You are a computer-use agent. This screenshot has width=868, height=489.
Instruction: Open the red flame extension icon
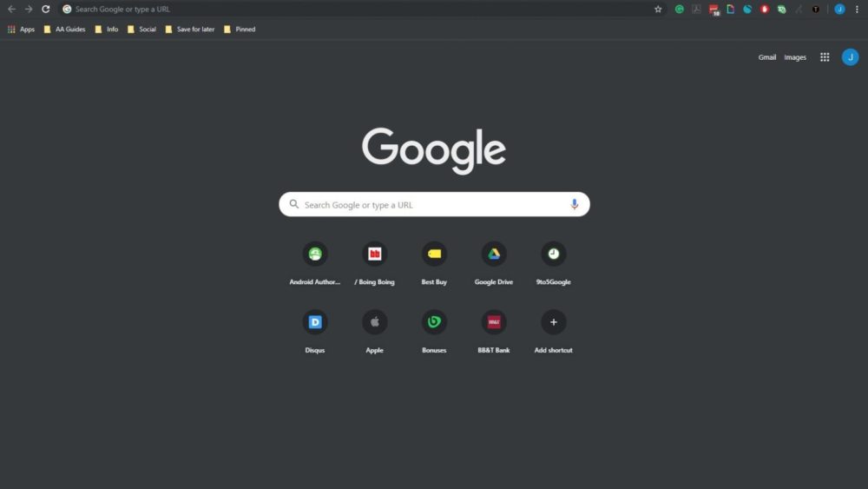click(x=765, y=9)
